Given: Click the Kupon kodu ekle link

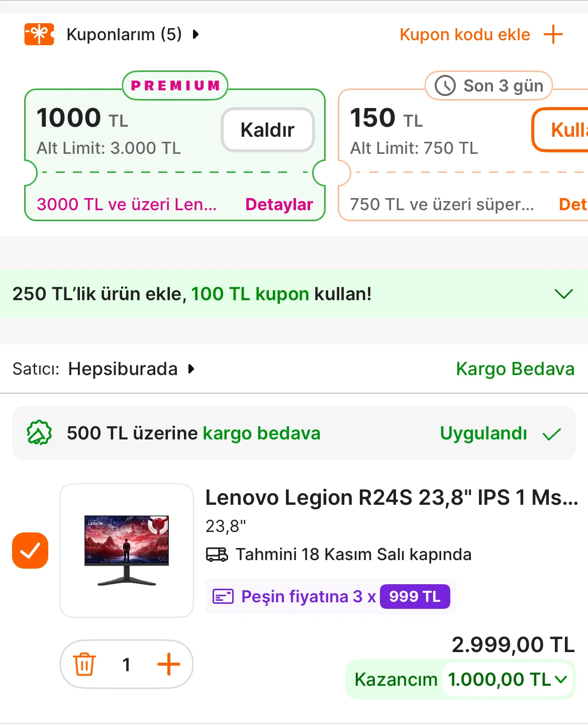Looking at the screenshot, I should click(x=465, y=34).
